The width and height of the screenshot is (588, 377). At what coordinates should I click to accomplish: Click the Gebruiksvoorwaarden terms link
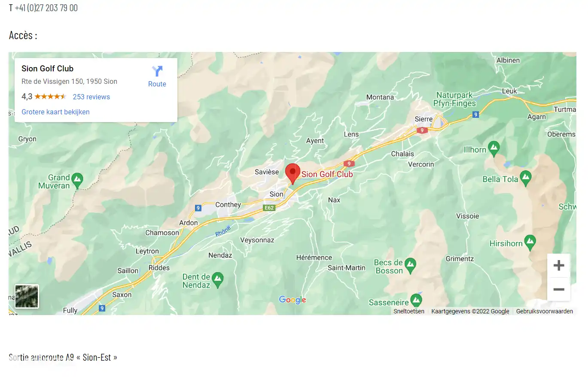(544, 311)
